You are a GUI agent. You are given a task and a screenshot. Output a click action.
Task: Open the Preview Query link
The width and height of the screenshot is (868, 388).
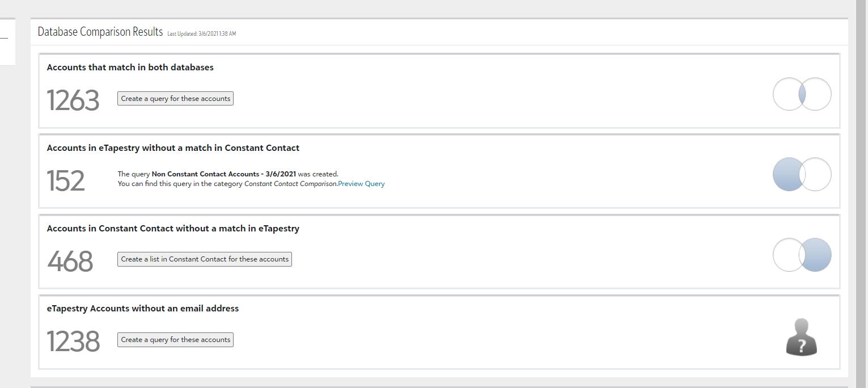click(361, 184)
